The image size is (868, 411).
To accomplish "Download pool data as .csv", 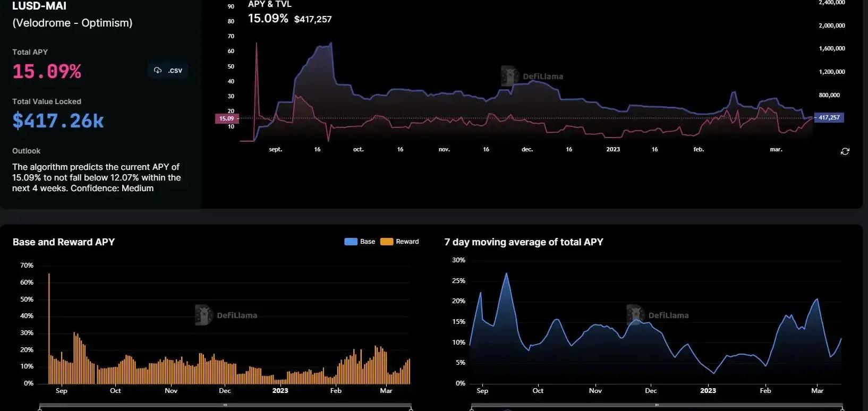I will pyautogui.click(x=168, y=70).
